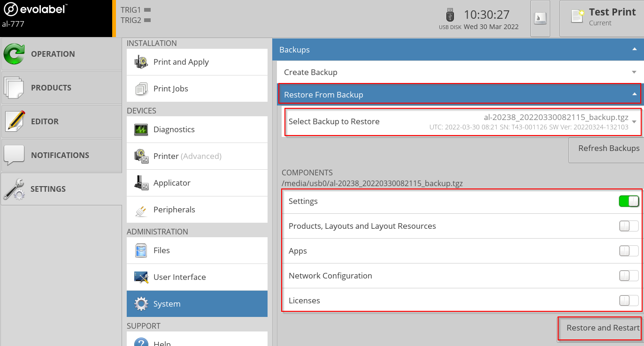Enable the Apps restore toggle
This screenshot has height=346, width=644.
[629, 251]
